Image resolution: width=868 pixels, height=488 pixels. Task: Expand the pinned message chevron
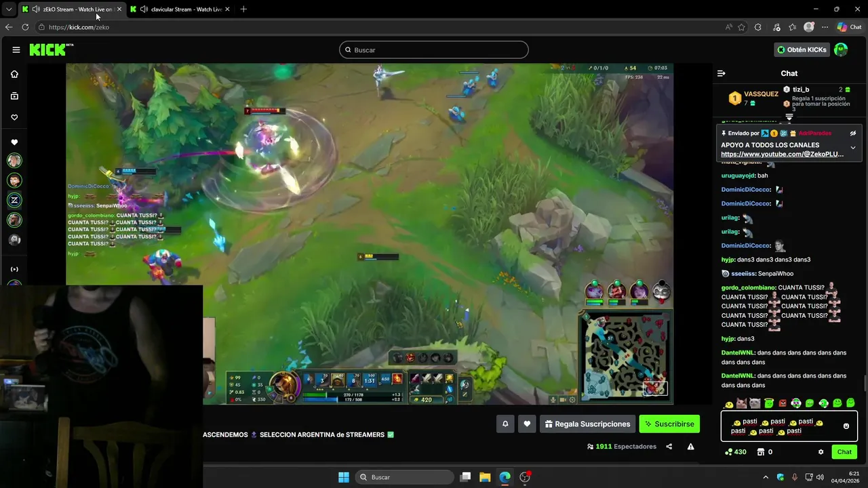click(853, 148)
